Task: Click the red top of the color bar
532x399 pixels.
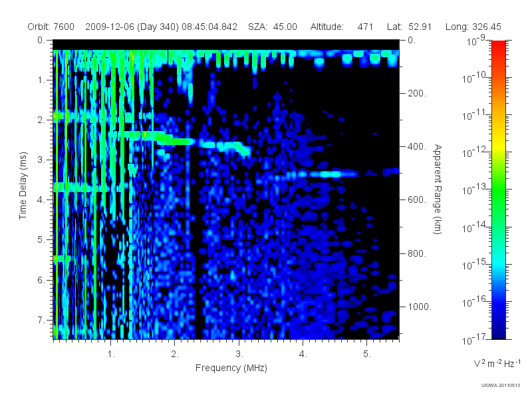Action: 498,47
